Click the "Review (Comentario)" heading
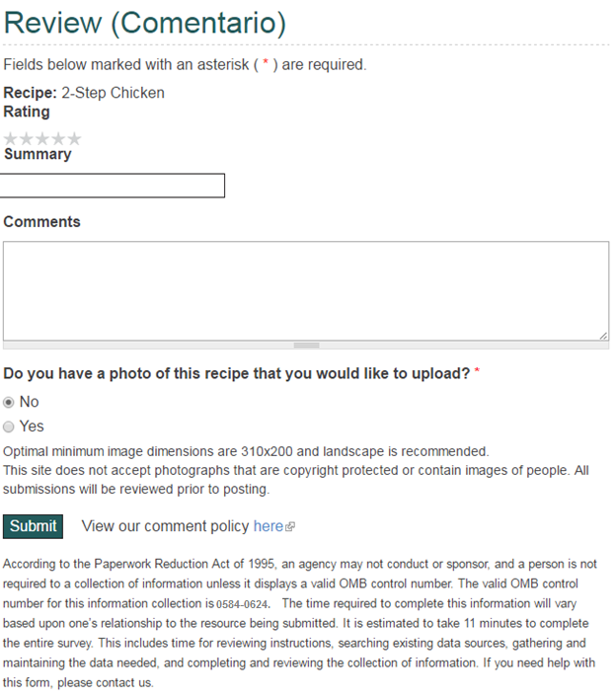616x699 pixels. 144,22
